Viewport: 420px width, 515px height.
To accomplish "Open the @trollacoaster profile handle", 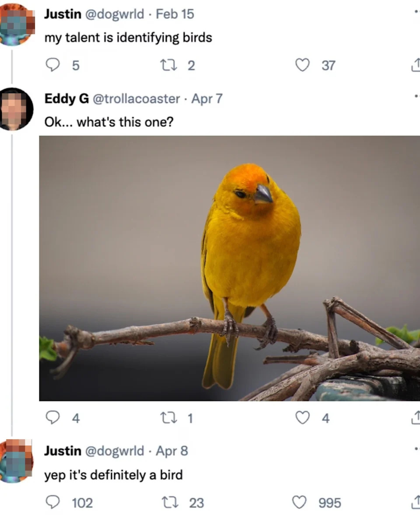I will [x=136, y=99].
